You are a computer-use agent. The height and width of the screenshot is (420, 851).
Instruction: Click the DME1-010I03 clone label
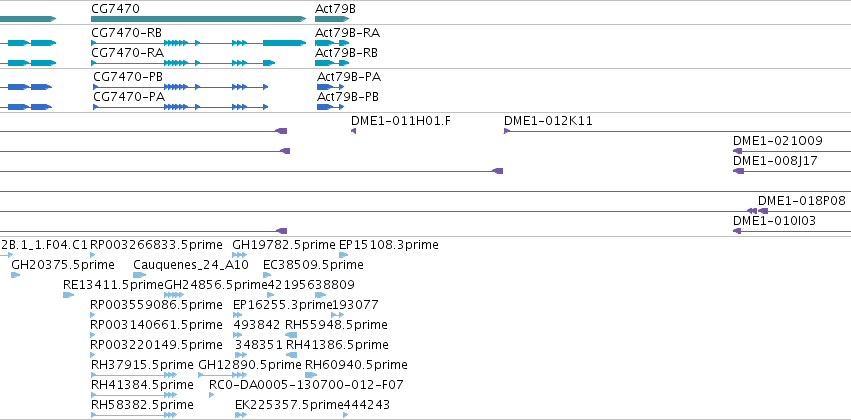(774, 221)
